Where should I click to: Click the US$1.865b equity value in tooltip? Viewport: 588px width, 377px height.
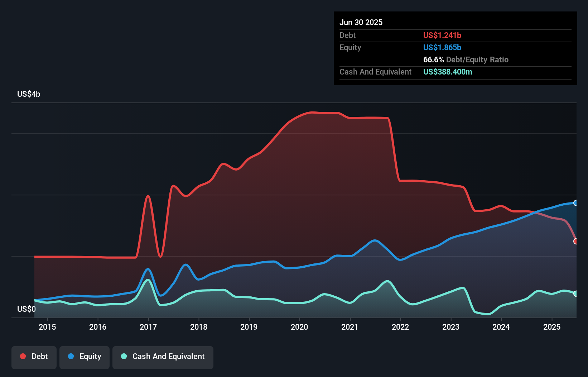pos(442,47)
